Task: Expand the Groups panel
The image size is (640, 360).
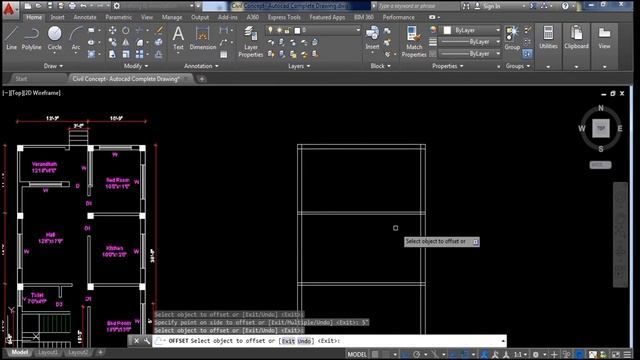Action: [x=518, y=66]
